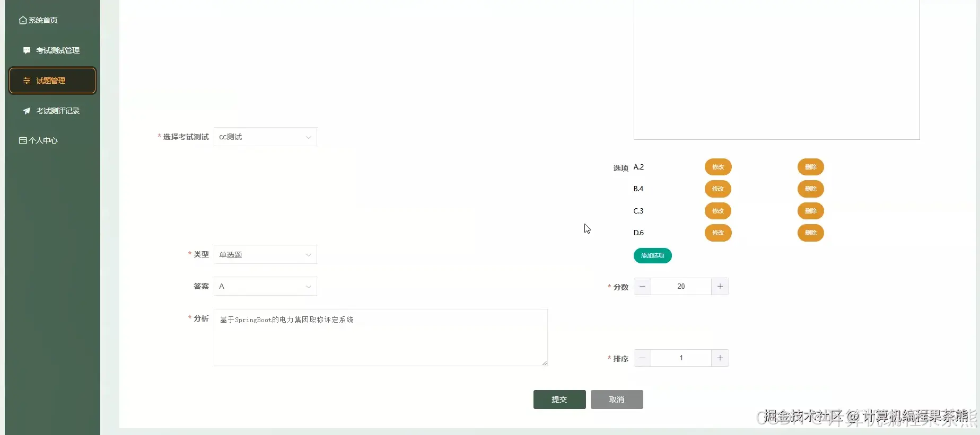The height and width of the screenshot is (435, 980).
Task: Cancel the form with 取消
Action: click(617, 400)
